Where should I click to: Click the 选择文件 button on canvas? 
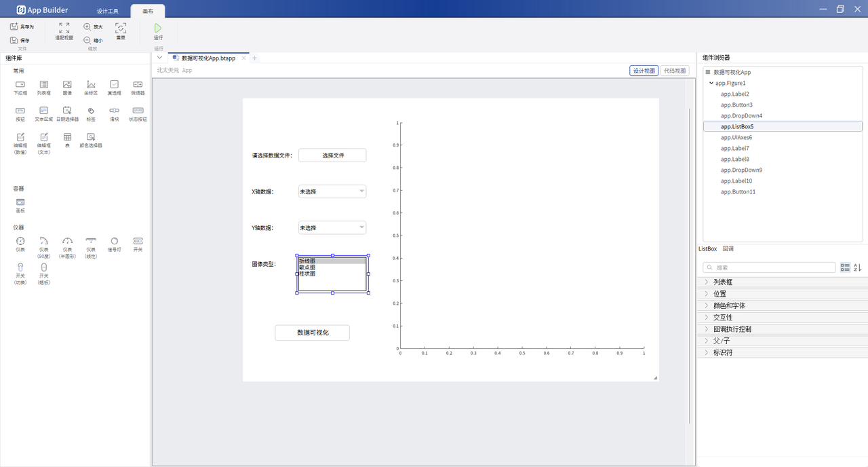[x=332, y=155]
